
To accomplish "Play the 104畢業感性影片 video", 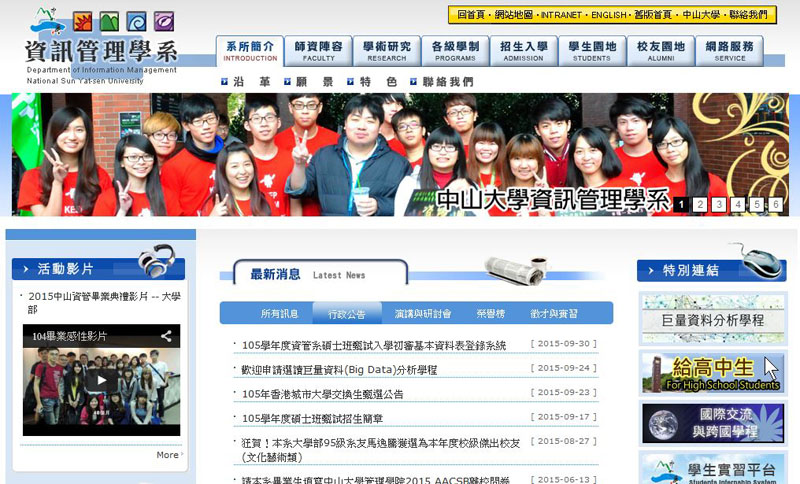I will coord(100,380).
